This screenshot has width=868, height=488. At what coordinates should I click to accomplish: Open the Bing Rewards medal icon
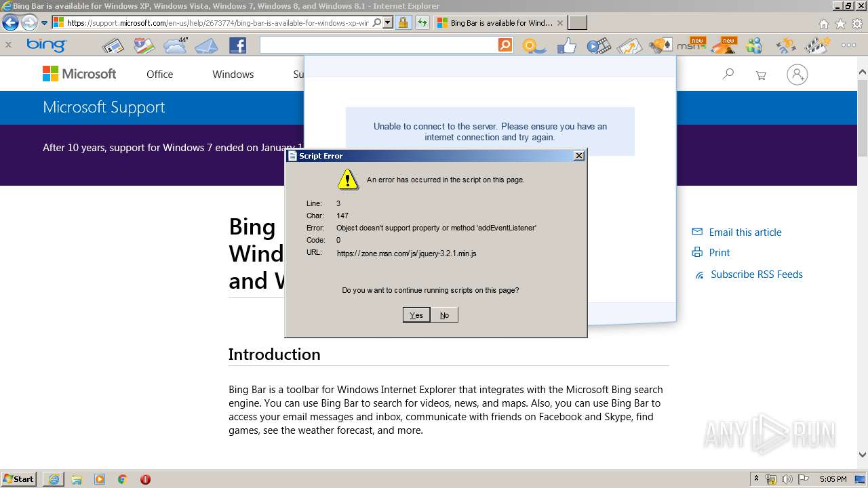pyautogui.click(x=534, y=46)
